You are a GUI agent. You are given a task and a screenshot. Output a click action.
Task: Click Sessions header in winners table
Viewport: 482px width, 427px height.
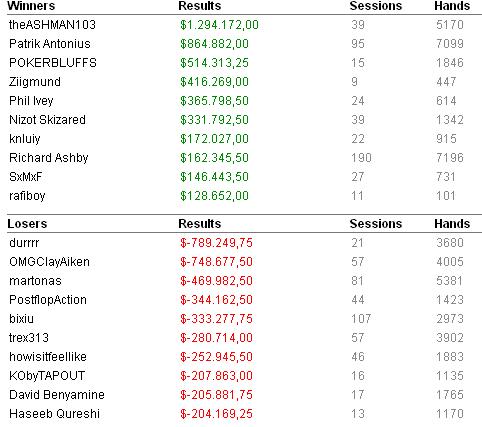point(376,6)
